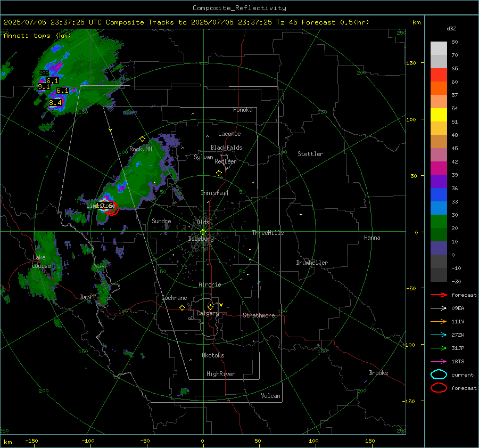The image size is (479, 448).
Task: Click the 3.1 storm top annotation
Action: pyautogui.click(x=44, y=87)
